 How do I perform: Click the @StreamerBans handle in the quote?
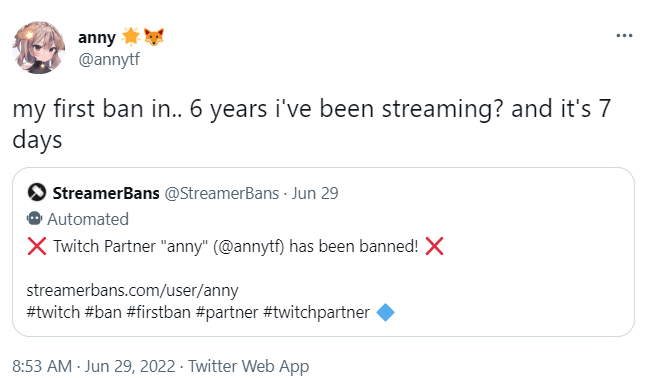(x=222, y=193)
